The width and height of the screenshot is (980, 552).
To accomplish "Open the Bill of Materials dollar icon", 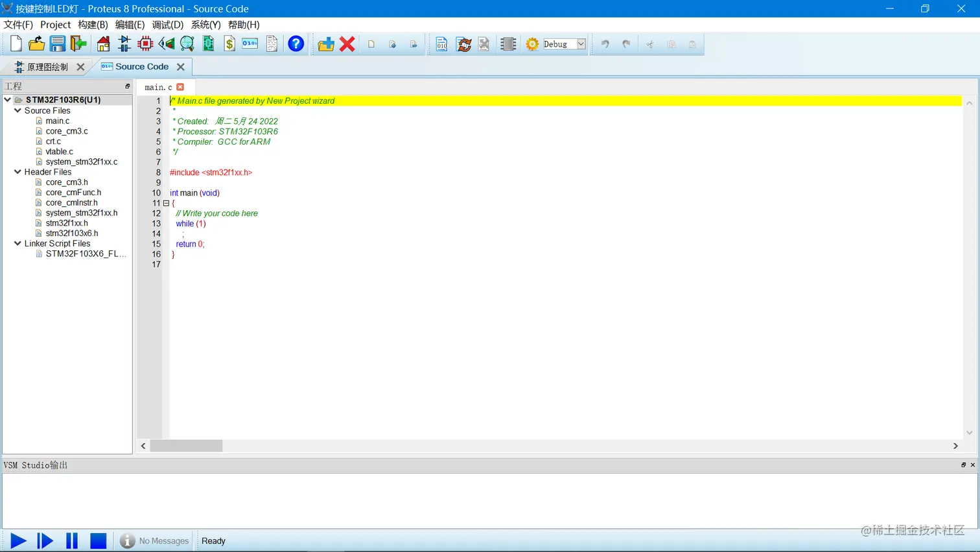I will coord(229,44).
